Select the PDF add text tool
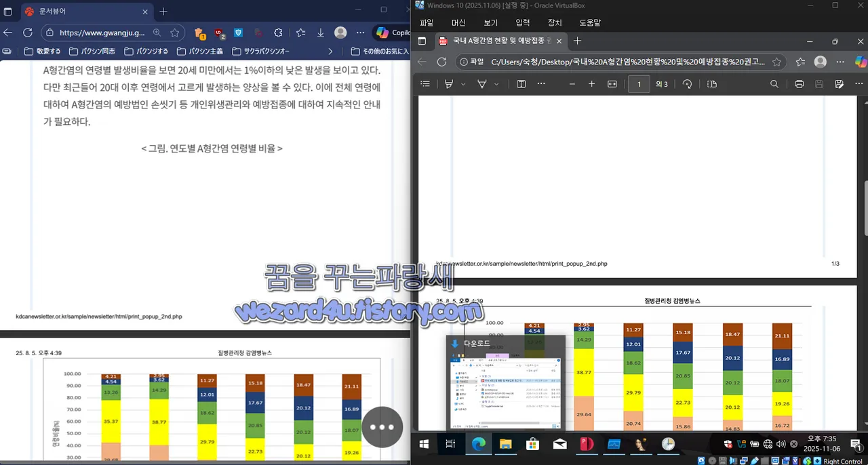Viewport: 868px width, 465px height. click(521, 84)
